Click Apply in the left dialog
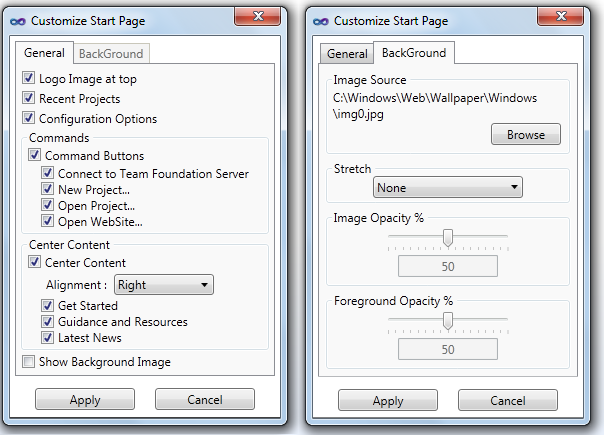The image size is (604, 435). pos(85,400)
